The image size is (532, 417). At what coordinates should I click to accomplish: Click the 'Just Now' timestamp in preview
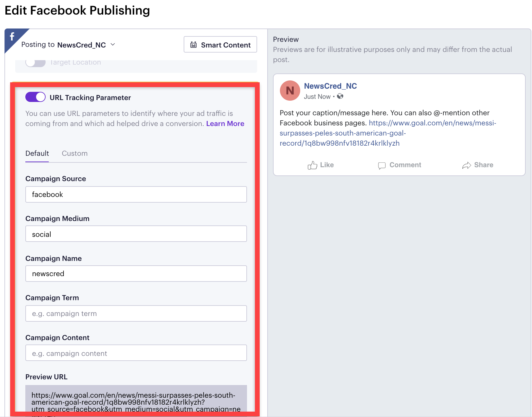click(317, 97)
